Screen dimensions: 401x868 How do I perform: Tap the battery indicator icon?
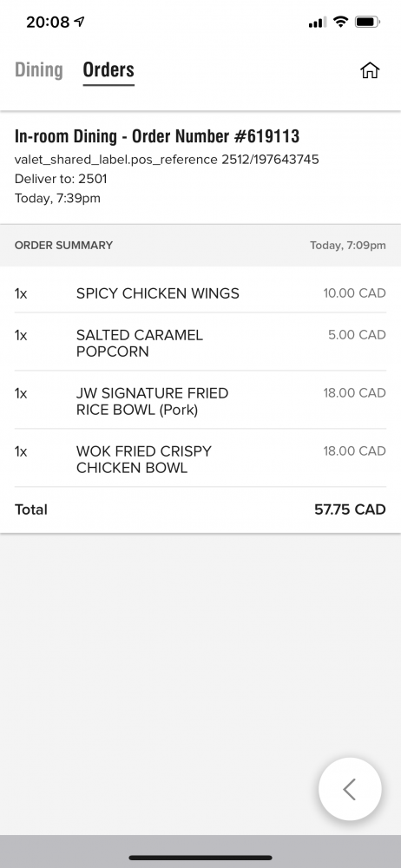(367, 23)
